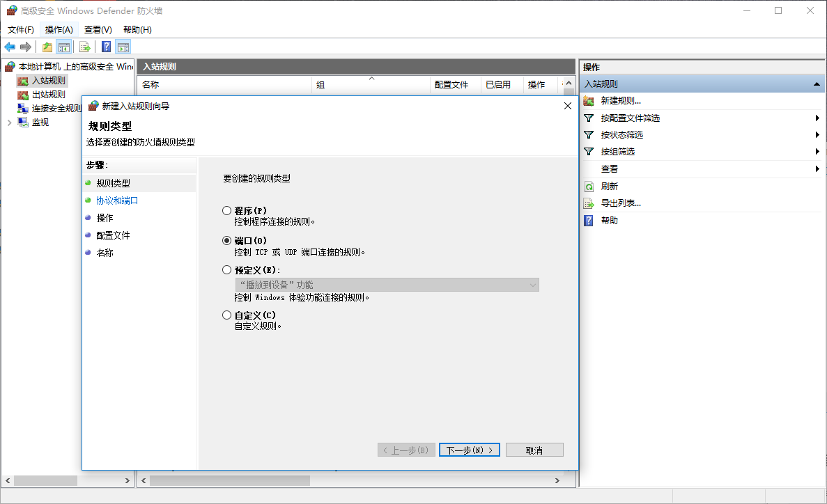Click the Back arrow in the toolbar

tap(10, 47)
